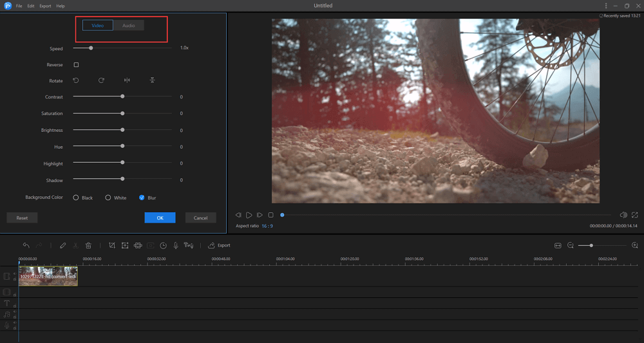
Task: Click the Zoom frame icon beside Crop
Action: click(x=125, y=245)
